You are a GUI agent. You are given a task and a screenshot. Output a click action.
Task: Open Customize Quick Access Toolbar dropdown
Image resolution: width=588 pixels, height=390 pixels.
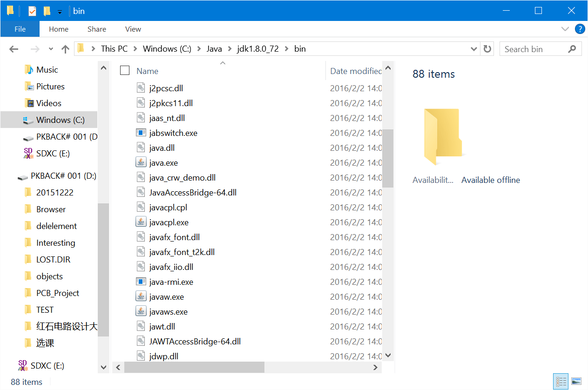(60, 11)
